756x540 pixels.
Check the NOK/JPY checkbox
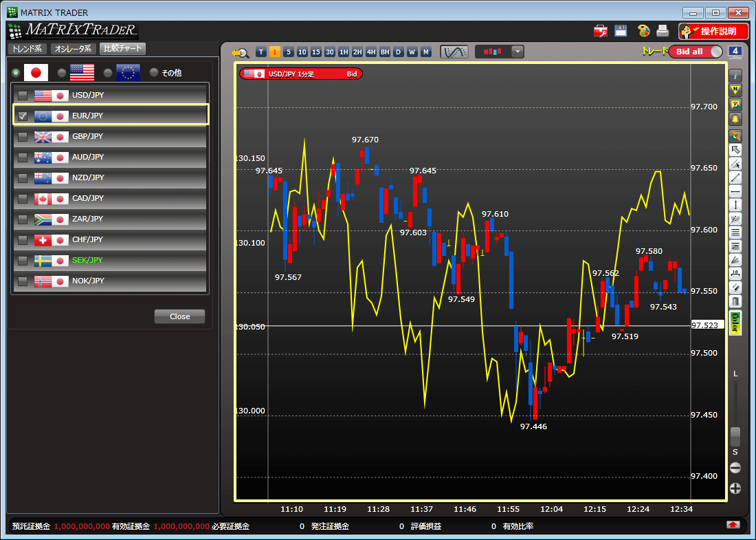tap(23, 281)
